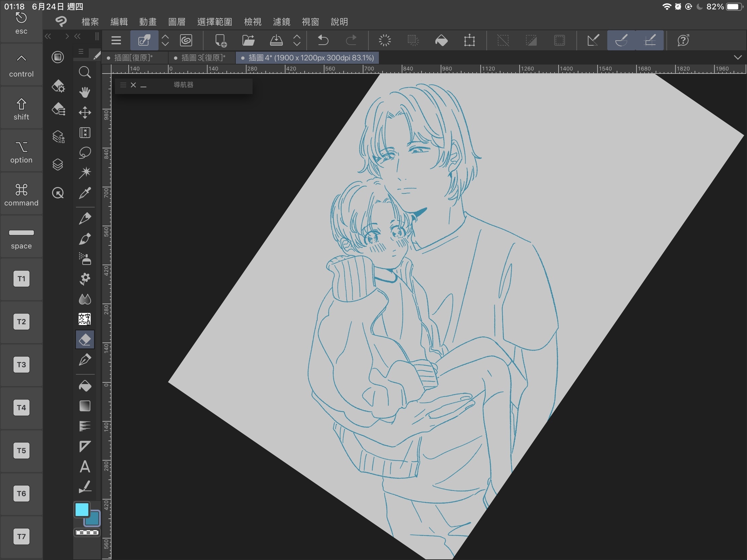747x560 pixels.
Task: Click the Save icon in command bar
Action: point(276,41)
